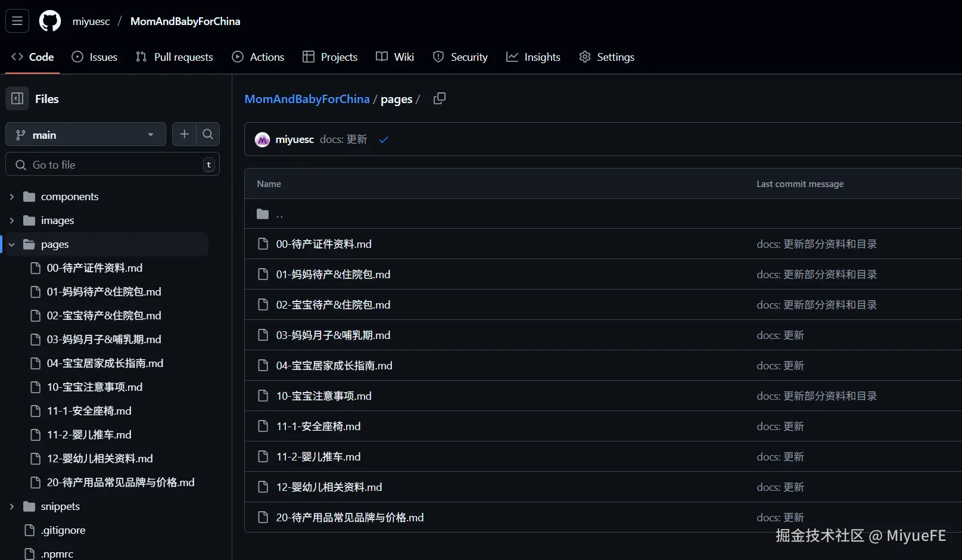The image size is (962, 560).
Task: Expand the snippets folder
Action: pos(12,506)
